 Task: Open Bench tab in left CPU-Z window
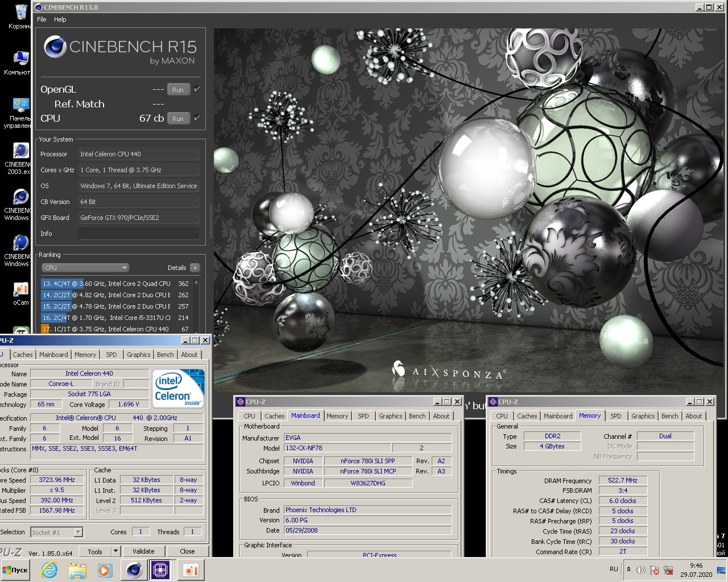(x=166, y=355)
